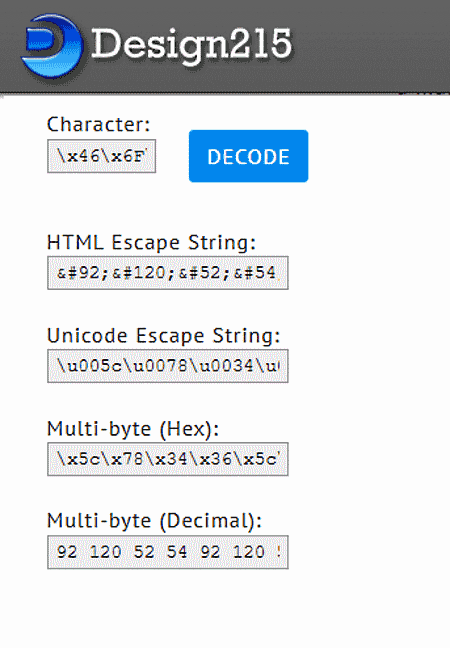
Task: Click the "Multi-byte (Decimal):" label
Action: point(155,521)
